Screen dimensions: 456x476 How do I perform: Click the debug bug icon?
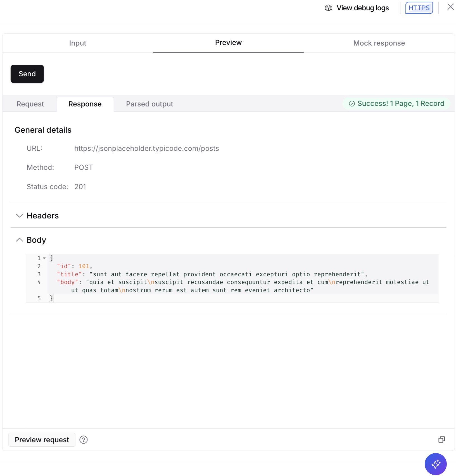tap(328, 8)
